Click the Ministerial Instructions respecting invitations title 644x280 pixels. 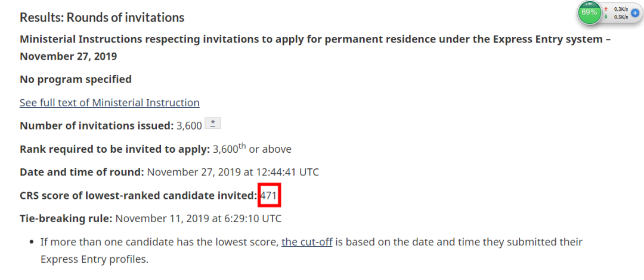315,47
